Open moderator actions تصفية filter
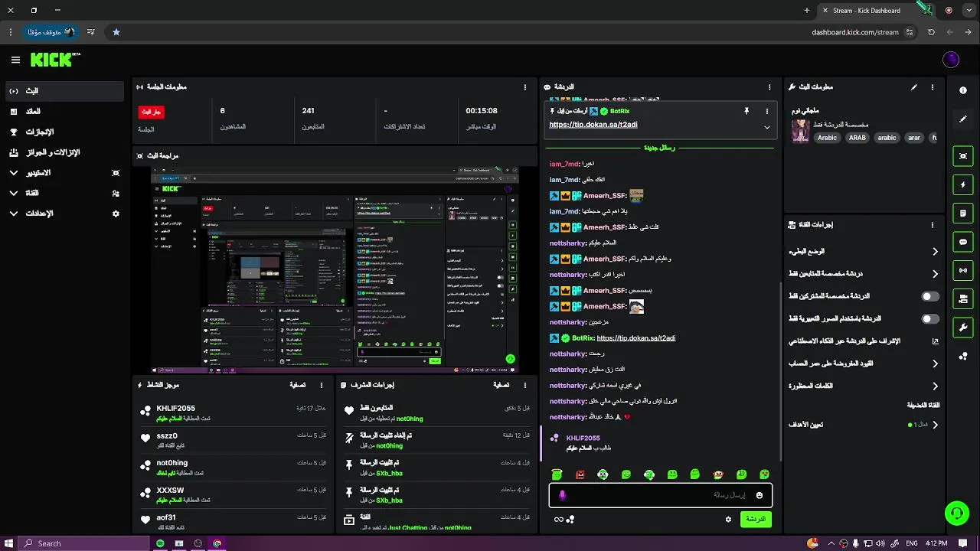Image resolution: width=980 pixels, height=551 pixels. click(501, 386)
